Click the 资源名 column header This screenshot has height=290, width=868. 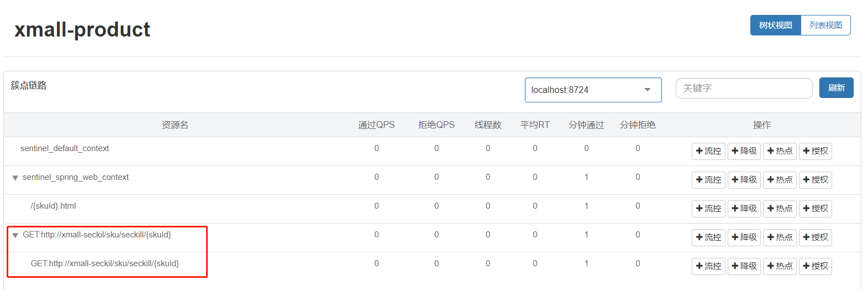(x=175, y=125)
